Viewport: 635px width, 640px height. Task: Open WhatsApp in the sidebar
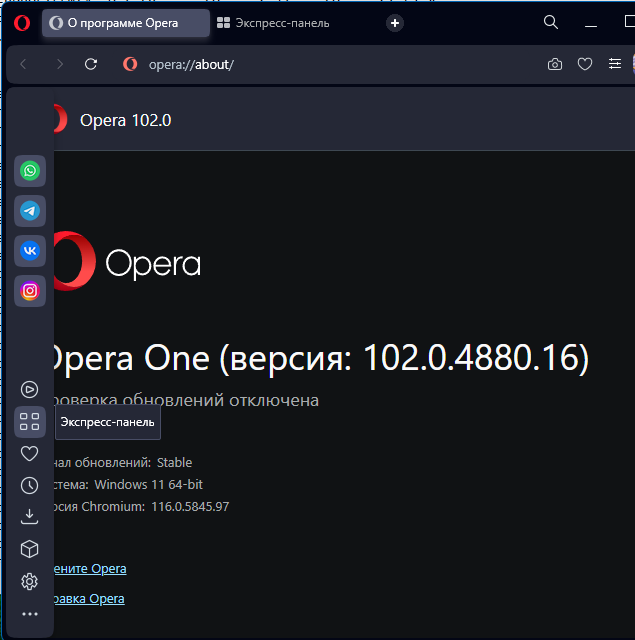pyautogui.click(x=30, y=171)
